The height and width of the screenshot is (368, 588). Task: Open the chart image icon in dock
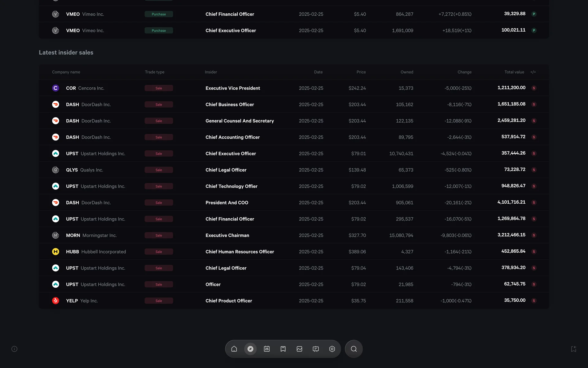(299, 349)
